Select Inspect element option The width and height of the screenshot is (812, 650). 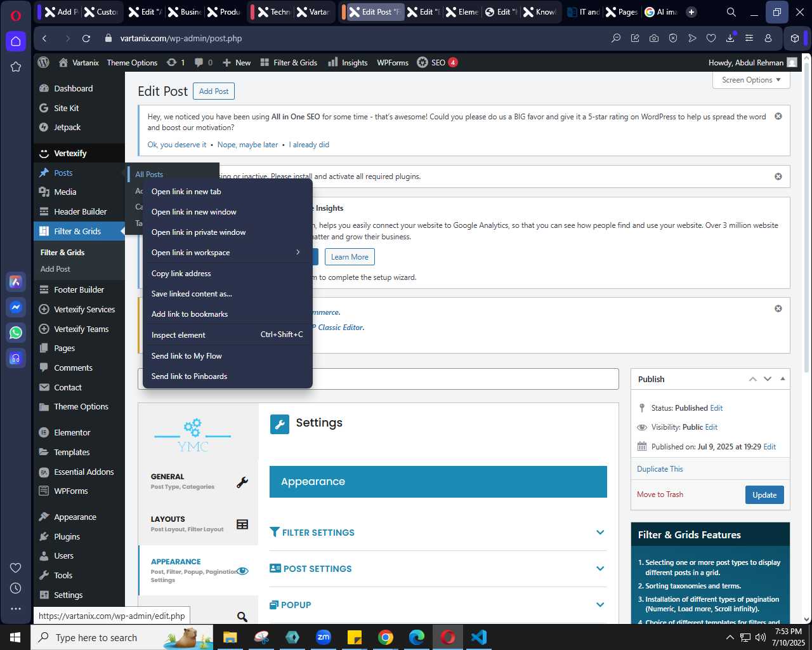pos(228,335)
